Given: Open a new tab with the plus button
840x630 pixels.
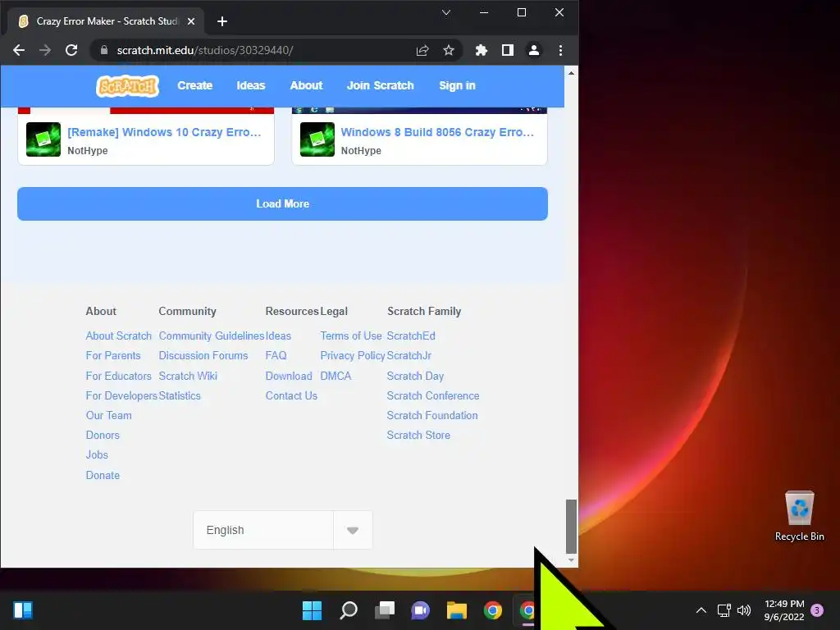Looking at the screenshot, I should [222, 21].
